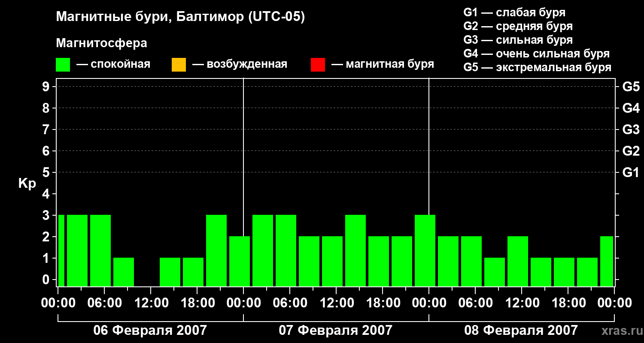The width and height of the screenshot is (644, 343).
Task: Click the Kp 1 bar at 07:00–10:00 on 06 Февраля
Action: tap(124, 272)
